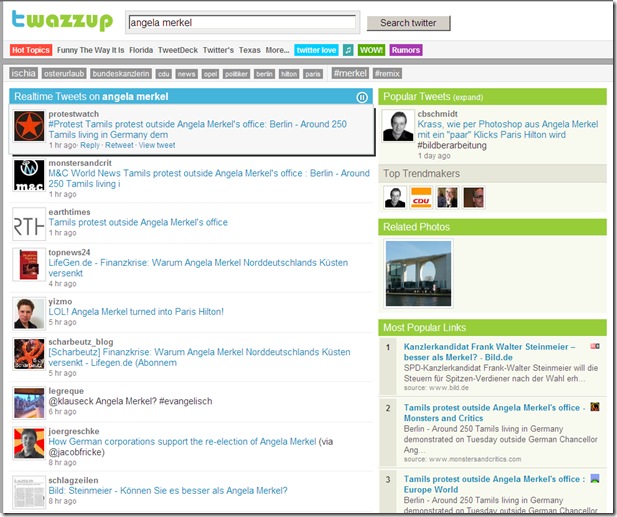
Task: Open the Kanzlerkandidat Frank Walter Steinmeier link
Action: point(489,352)
